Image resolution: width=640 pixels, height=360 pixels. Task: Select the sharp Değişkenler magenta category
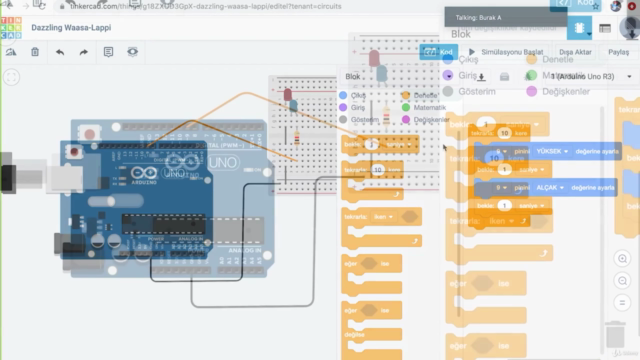[426, 120]
